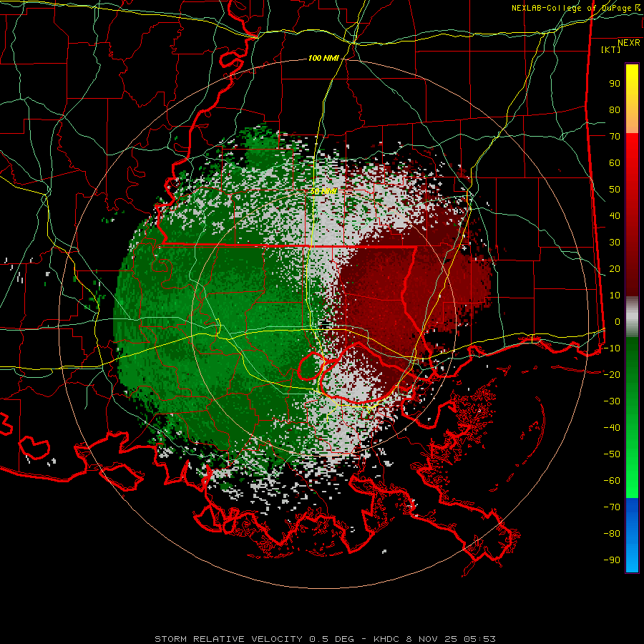The image size is (644, 644).
Task: Click the -20 value on velocity scale
Action: [x=612, y=374]
